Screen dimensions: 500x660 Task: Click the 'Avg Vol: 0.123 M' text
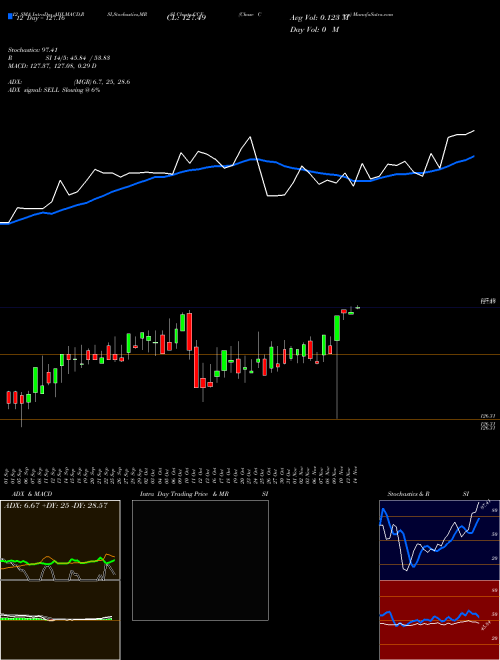319,18
